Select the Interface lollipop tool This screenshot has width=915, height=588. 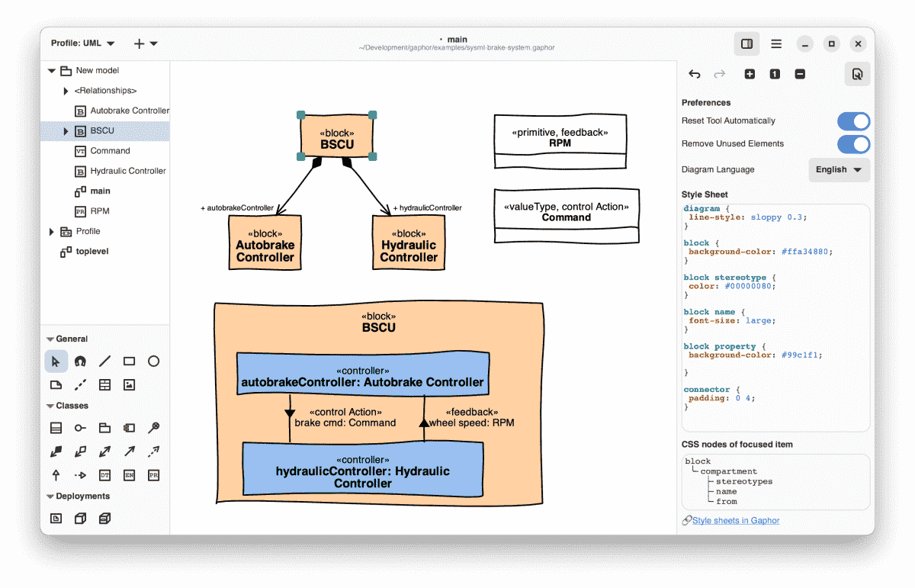click(80, 429)
